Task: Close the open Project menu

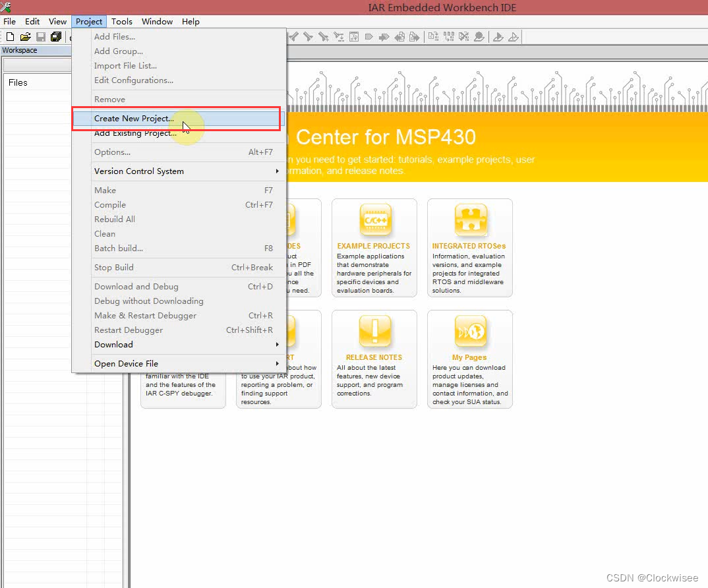Action: tap(89, 22)
